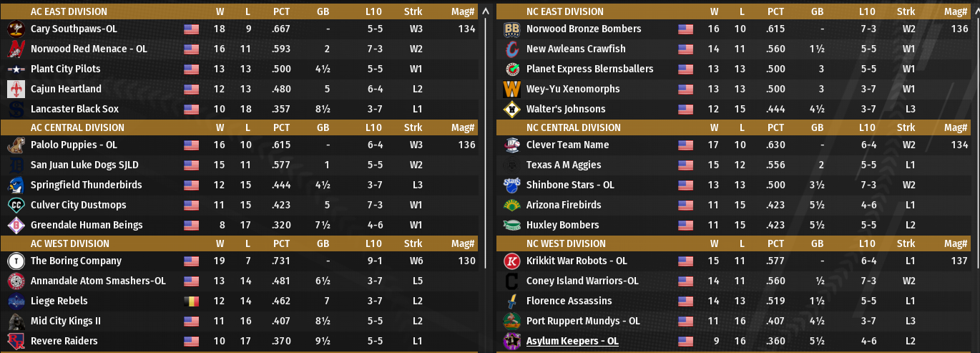Open the Palolo Puppies logo icon
This screenshot has width=980, height=353.
pyautogui.click(x=16, y=145)
